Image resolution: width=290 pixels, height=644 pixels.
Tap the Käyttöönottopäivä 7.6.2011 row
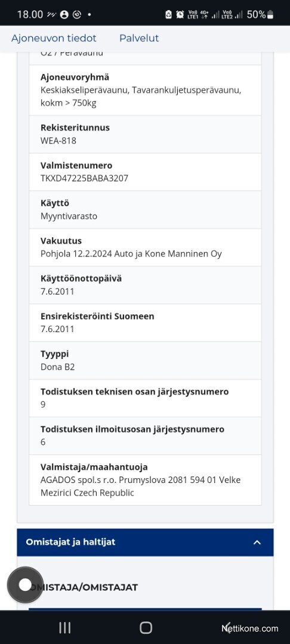click(x=145, y=285)
